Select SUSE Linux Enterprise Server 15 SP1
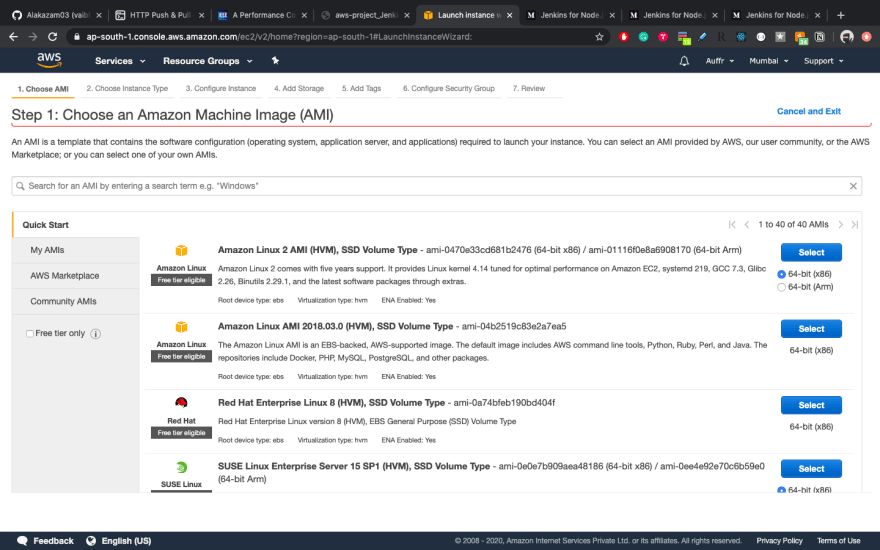This screenshot has width=880, height=550. coord(811,469)
